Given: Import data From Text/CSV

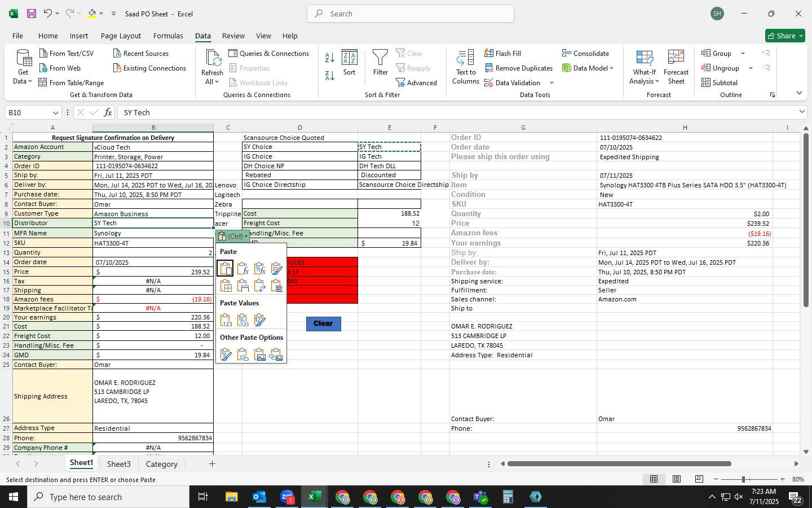Looking at the screenshot, I should click(x=67, y=54).
